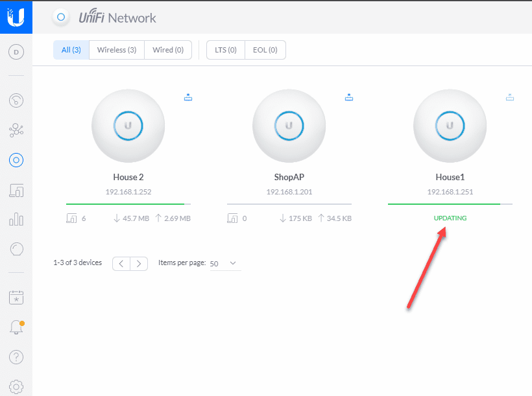Image resolution: width=532 pixels, height=396 pixels.
Task: Enable the All (3) device filter
Action: pyautogui.click(x=71, y=49)
